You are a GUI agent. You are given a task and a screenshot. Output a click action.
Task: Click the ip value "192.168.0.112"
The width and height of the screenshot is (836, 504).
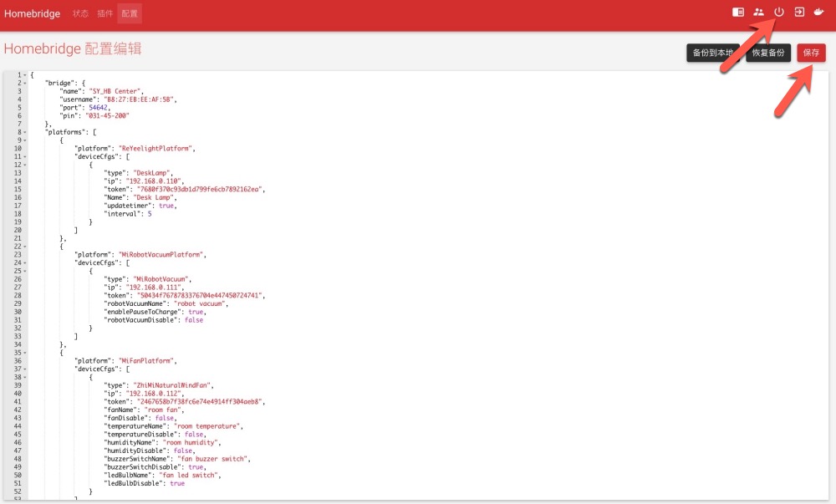click(x=153, y=393)
